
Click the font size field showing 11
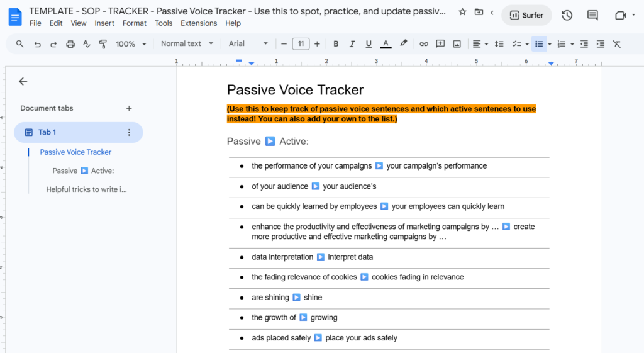pyautogui.click(x=301, y=43)
